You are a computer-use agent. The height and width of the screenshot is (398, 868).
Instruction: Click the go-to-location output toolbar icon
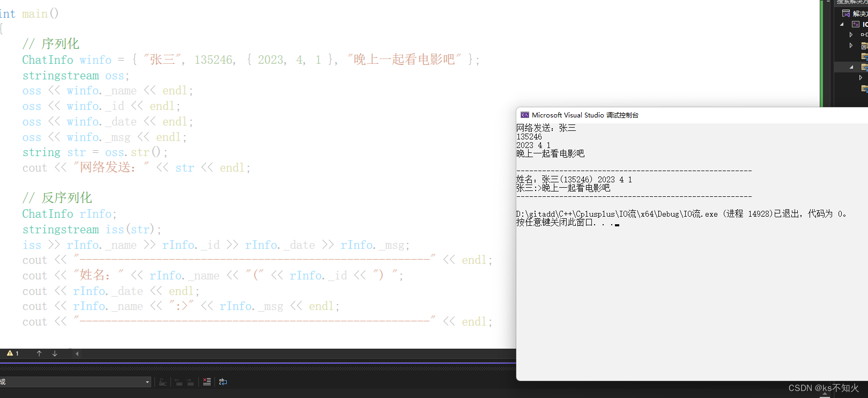(162, 382)
